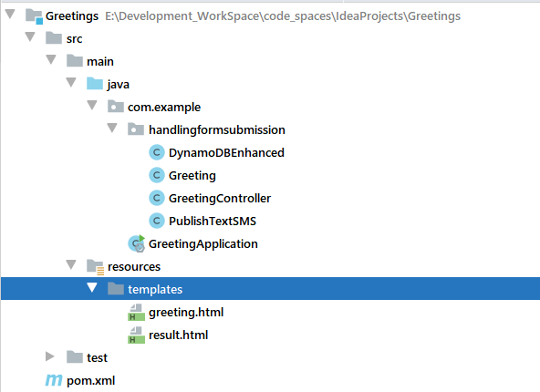Collapse the Greetings project root arrow
The height and width of the screenshot is (392, 540).
point(10,14)
